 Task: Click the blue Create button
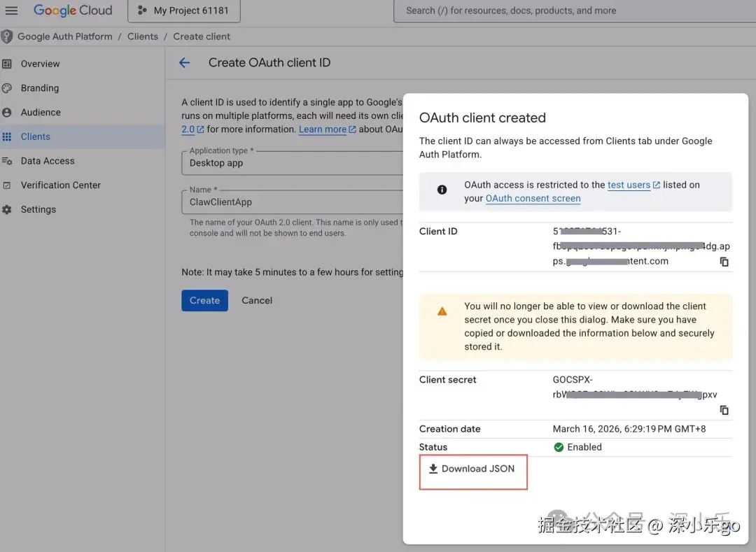tap(204, 301)
